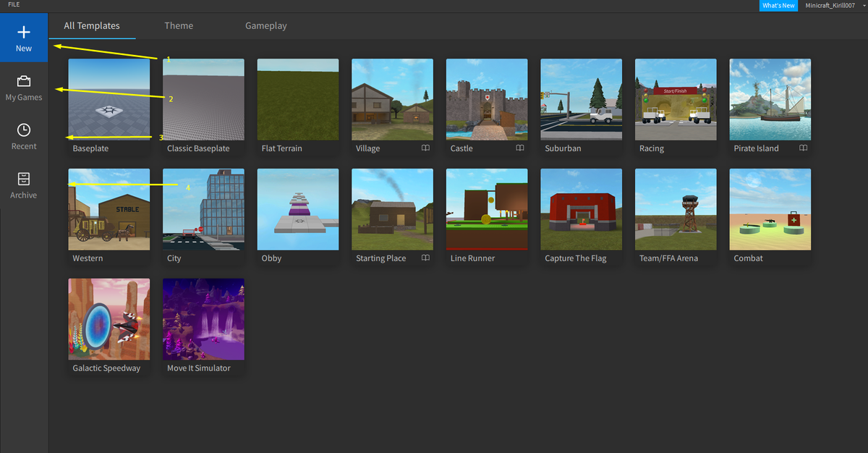
Task: Select the Suburban template thumbnail
Action: tap(582, 99)
